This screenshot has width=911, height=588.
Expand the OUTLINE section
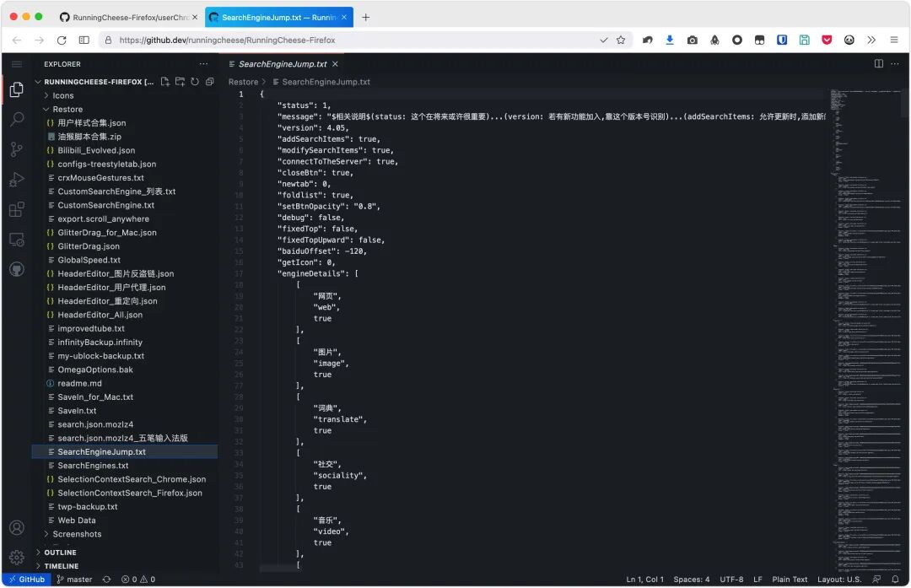[x=61, y=553]
